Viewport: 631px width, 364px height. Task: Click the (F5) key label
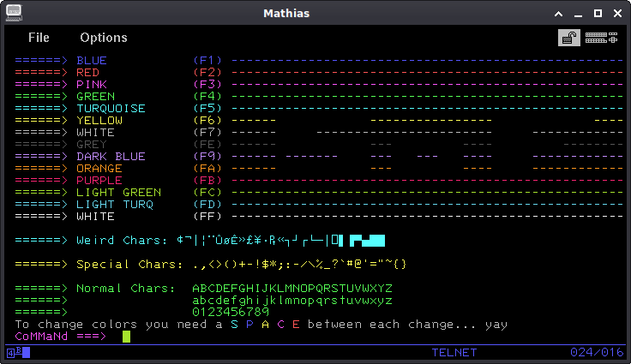(207, 109)
